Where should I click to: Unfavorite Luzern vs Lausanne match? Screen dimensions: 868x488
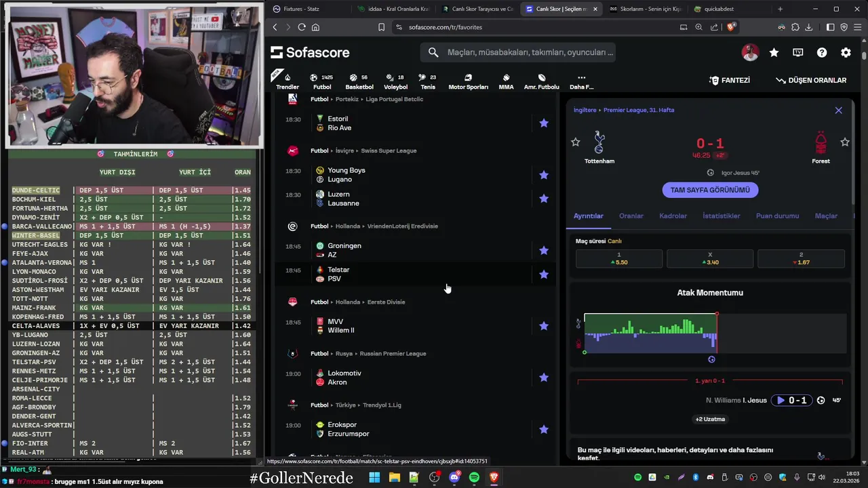pyautogui.click(x=544, y=199)
